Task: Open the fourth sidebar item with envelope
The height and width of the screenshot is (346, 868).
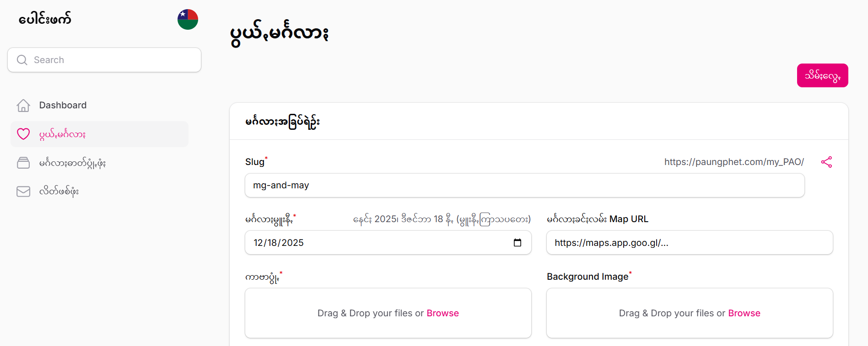Action: pyautogui.click(x=59, y=192)
